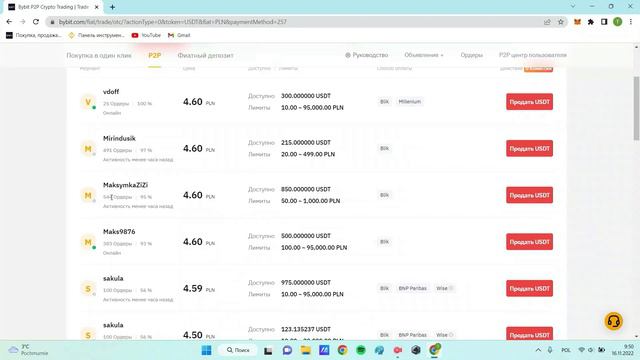Open P2P центр пользователя
Image resolution: width=640 pixels, height=360 pixels.
pyautogui.click(x=533, y=55)
